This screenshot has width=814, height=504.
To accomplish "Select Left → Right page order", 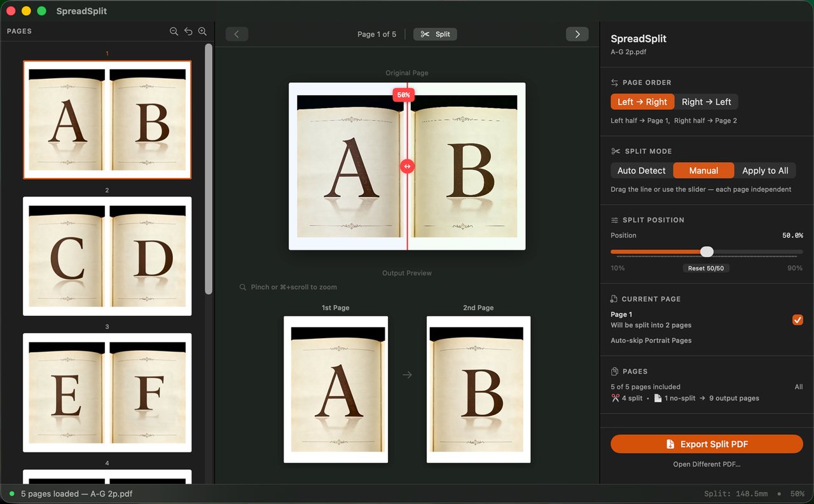I will pyautogui.click(x=642, y=102).
